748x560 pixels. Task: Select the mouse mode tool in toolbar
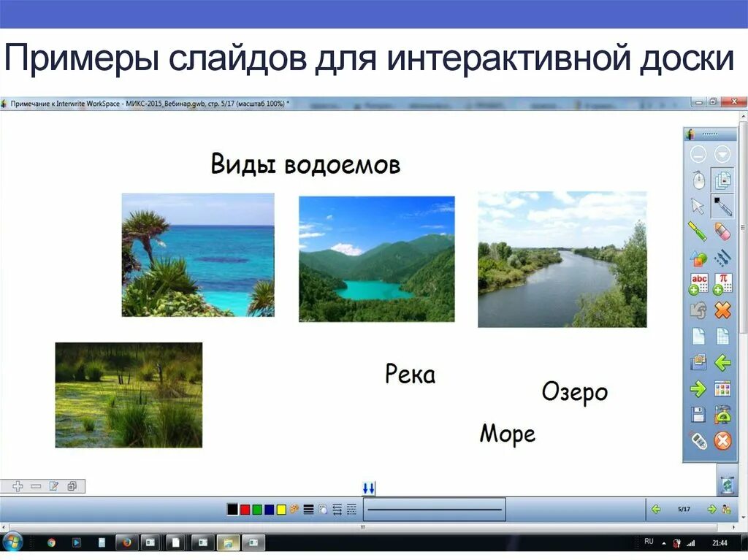tap(698, 180)
